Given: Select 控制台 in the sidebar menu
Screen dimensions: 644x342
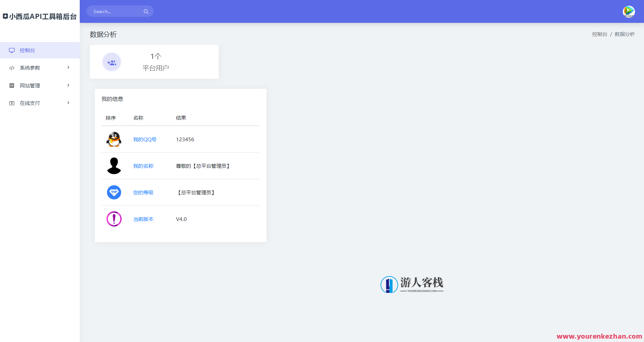Looking at the screenshot, I should point(27,50).
